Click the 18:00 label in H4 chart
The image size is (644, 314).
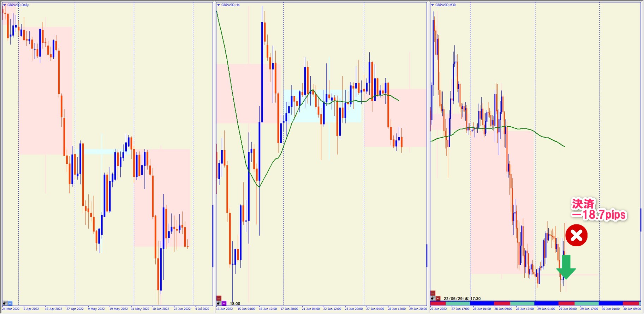pos(235,303)
